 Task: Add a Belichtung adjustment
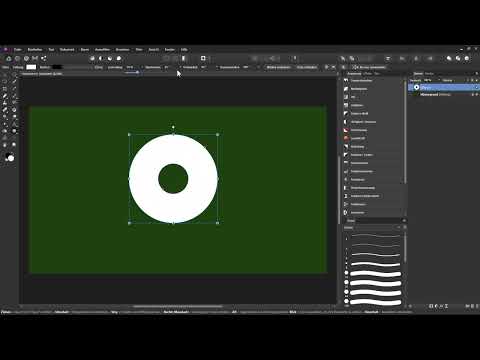tap(357, 147)
